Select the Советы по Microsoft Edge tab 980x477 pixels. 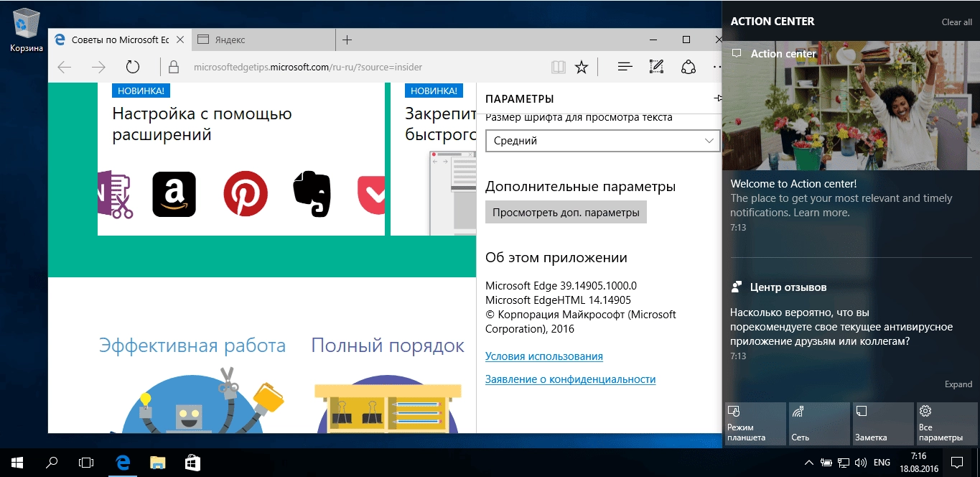119,40
